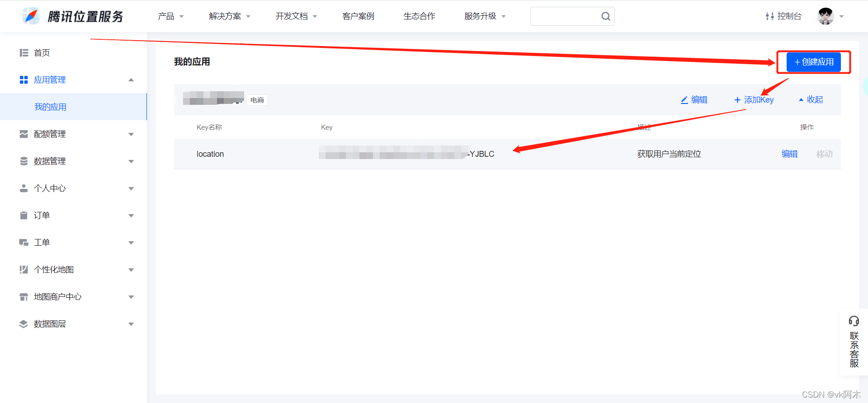The height and width of the screenshot is (403, 868).
Task: Click 移动 in the location key row
Action: (x=825, y=154)
